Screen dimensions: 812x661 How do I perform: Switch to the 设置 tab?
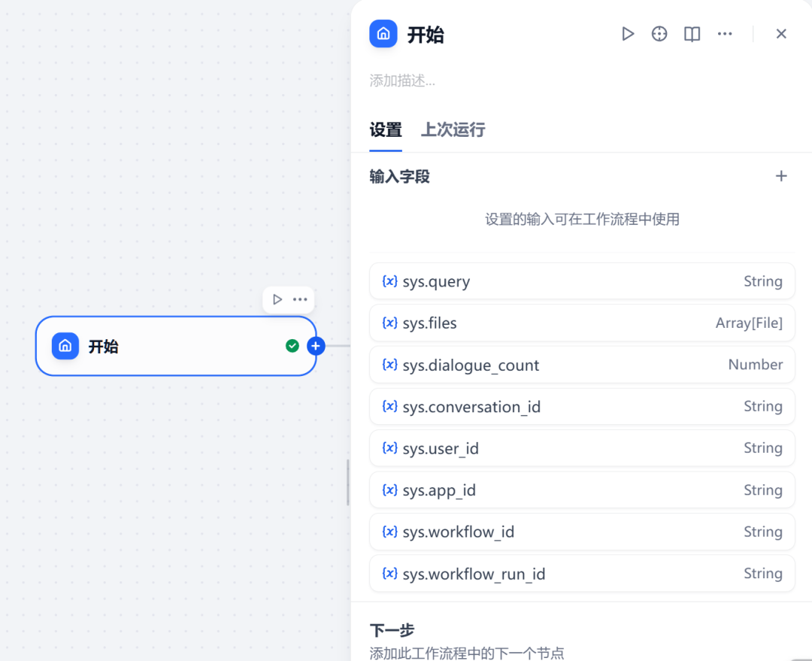point(385,129)
